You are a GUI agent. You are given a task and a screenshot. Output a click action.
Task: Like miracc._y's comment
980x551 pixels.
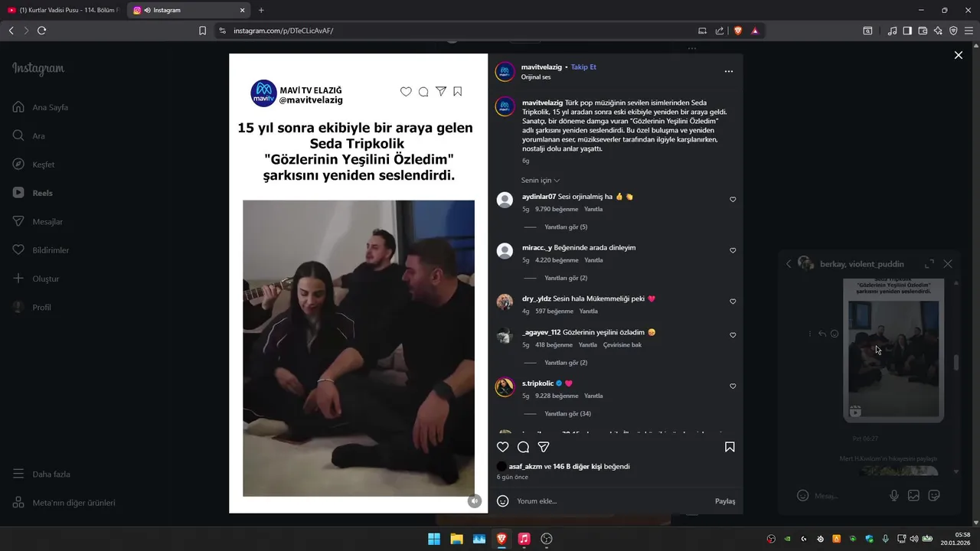[x=733, y=251]
